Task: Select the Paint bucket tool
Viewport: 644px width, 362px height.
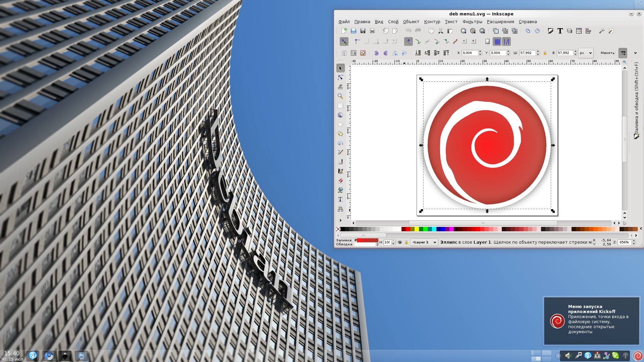Action: pos(340,190)
